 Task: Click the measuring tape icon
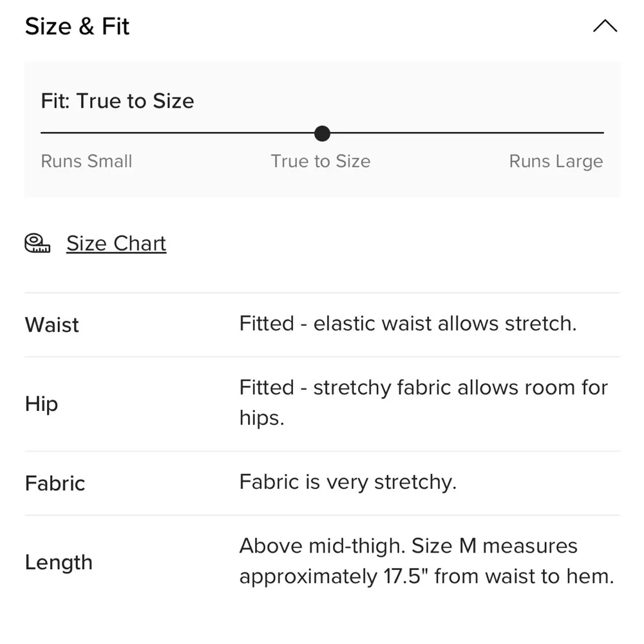(x=37, y=243)
